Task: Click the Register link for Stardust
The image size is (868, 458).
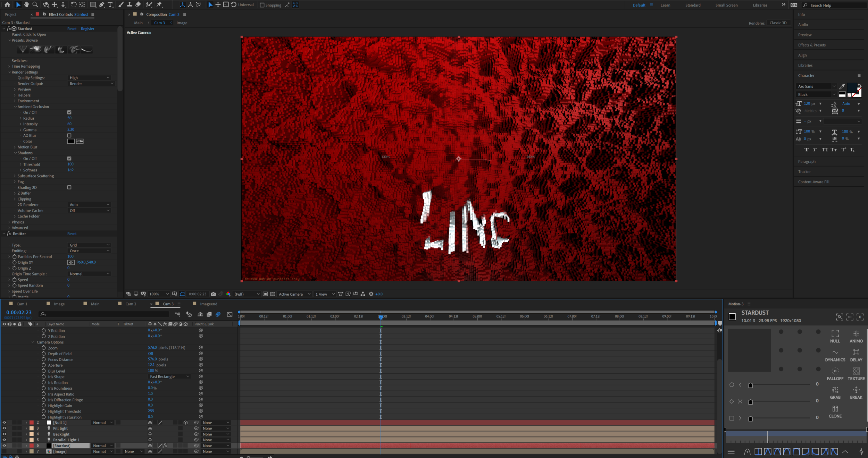Action: [87, 29]
